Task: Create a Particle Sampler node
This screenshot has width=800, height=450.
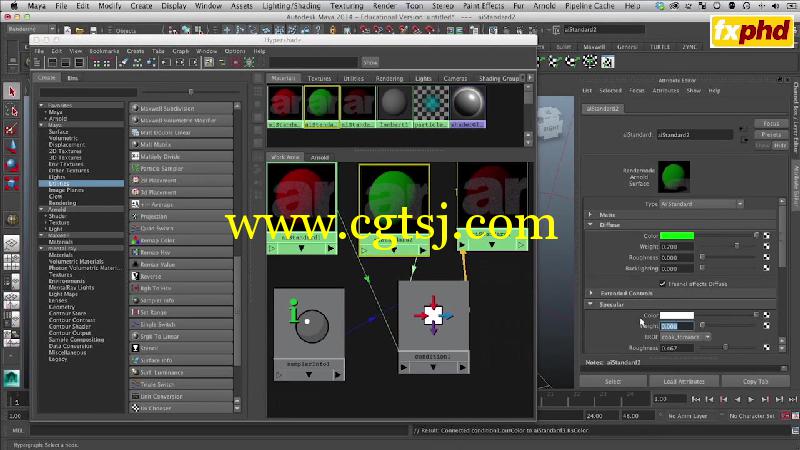Action: 181,168
